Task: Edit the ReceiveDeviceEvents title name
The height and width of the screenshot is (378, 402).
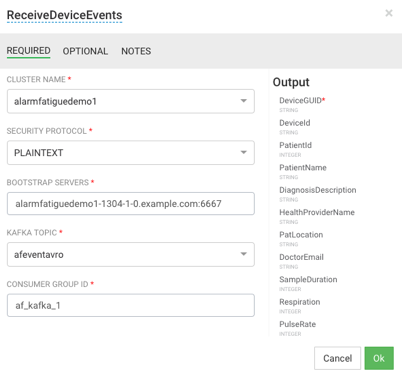Action: (x=64, y=15)
